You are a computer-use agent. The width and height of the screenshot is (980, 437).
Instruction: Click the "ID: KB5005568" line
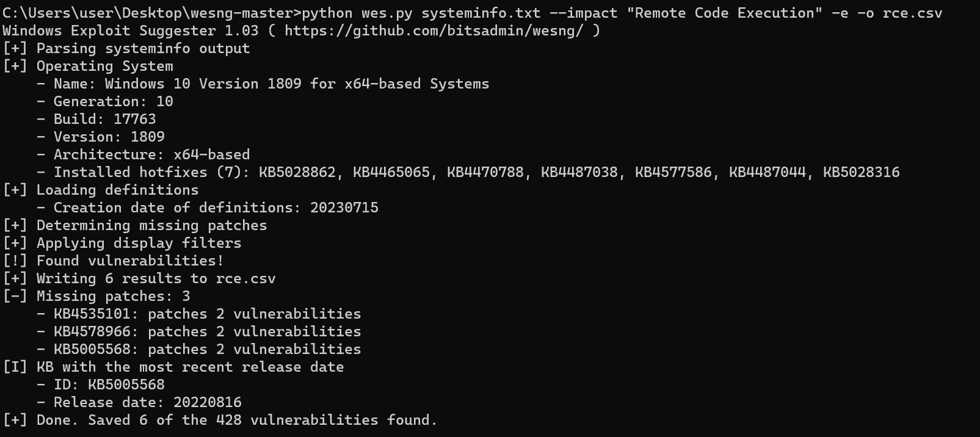(109, 385)
